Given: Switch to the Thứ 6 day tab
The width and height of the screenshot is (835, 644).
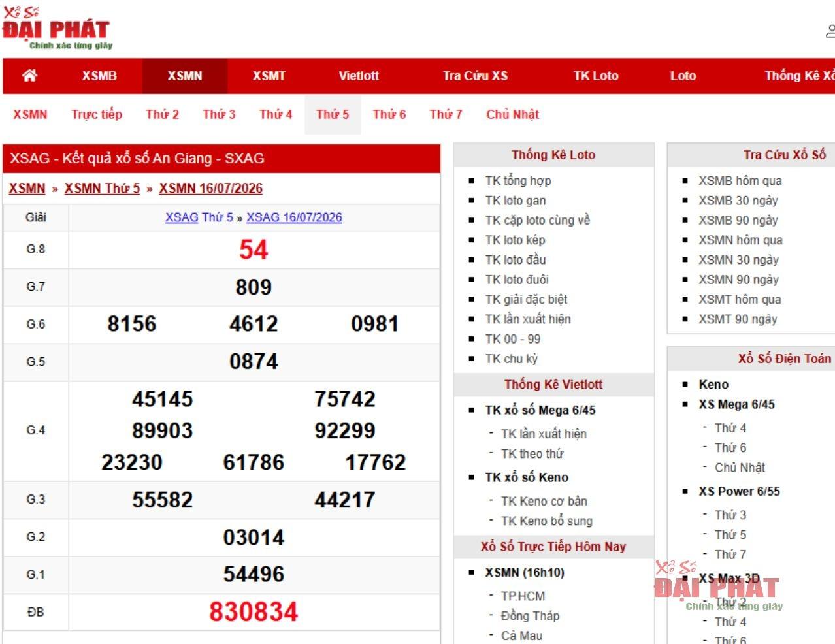Looking at the screenshot, I should [x=389, y=114].
